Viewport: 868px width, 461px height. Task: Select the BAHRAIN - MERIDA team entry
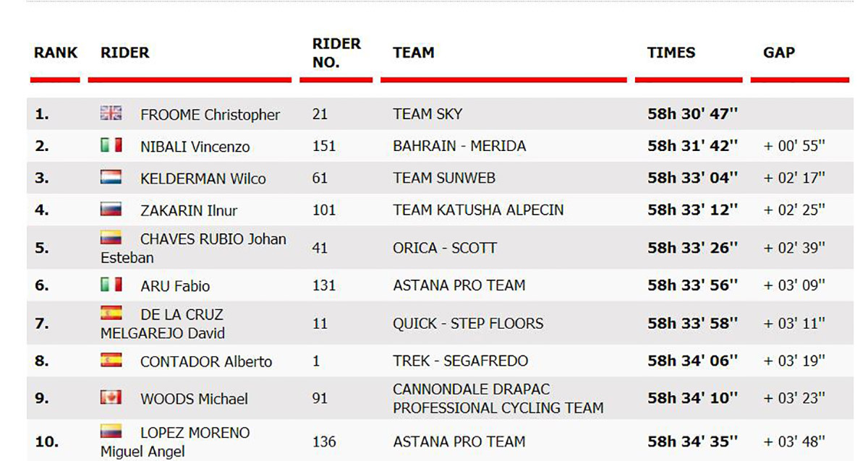(459, 146)
